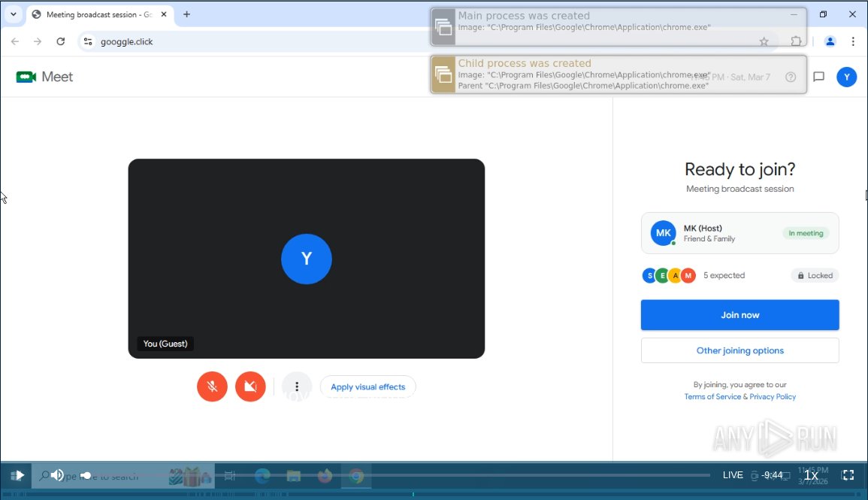Click the Join now button
Screen dimensions: 868x500
[739, 315]
